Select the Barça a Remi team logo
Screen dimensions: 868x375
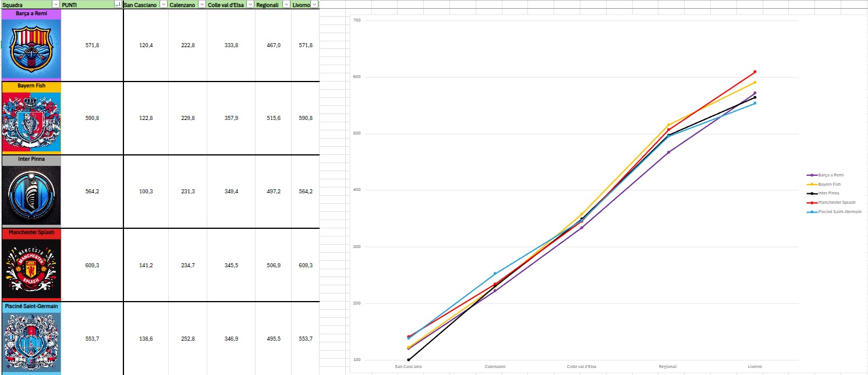tap(31, 49)
